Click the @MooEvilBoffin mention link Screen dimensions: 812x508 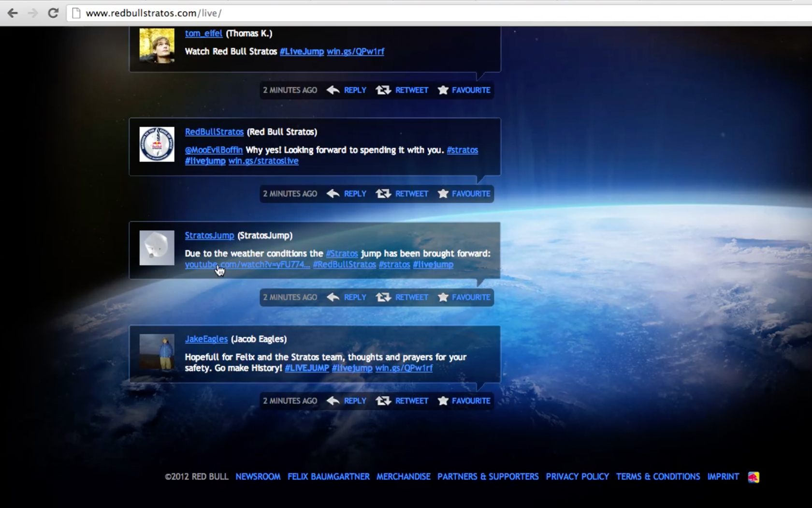[214, 150]
